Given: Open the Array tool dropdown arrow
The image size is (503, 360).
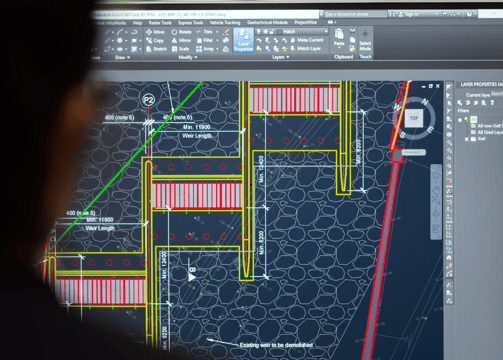Looking at the screenshot, I should pyautogui.click(x=217, y=49).
